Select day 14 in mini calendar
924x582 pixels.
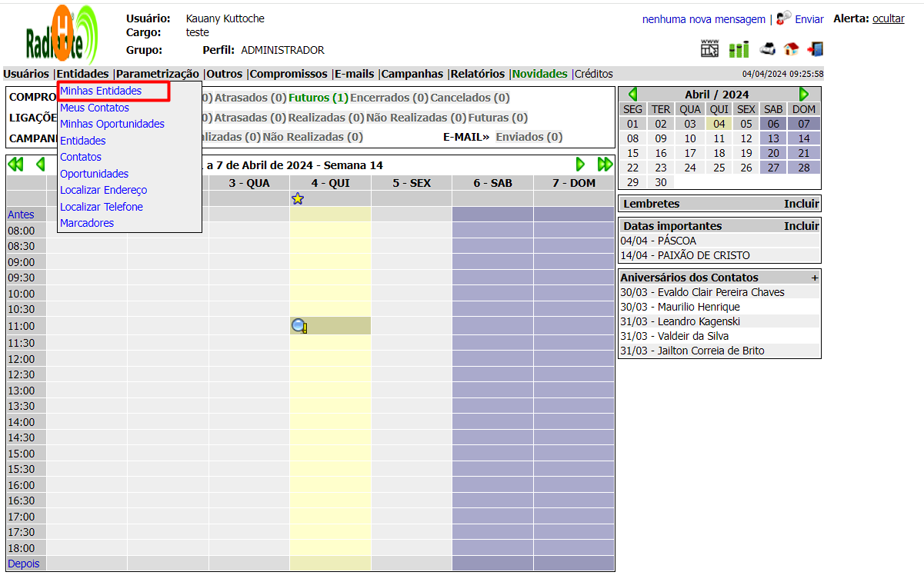pyautogui.click(x=803, y=138)
